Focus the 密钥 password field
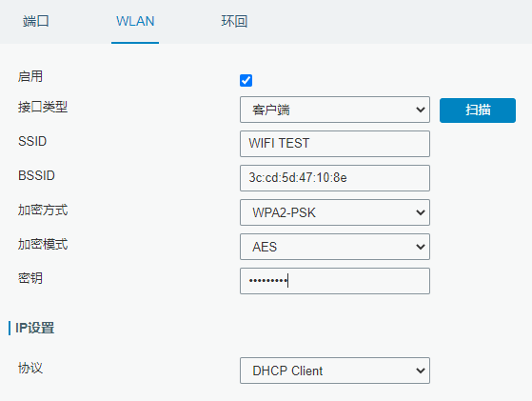 (335, 281)
